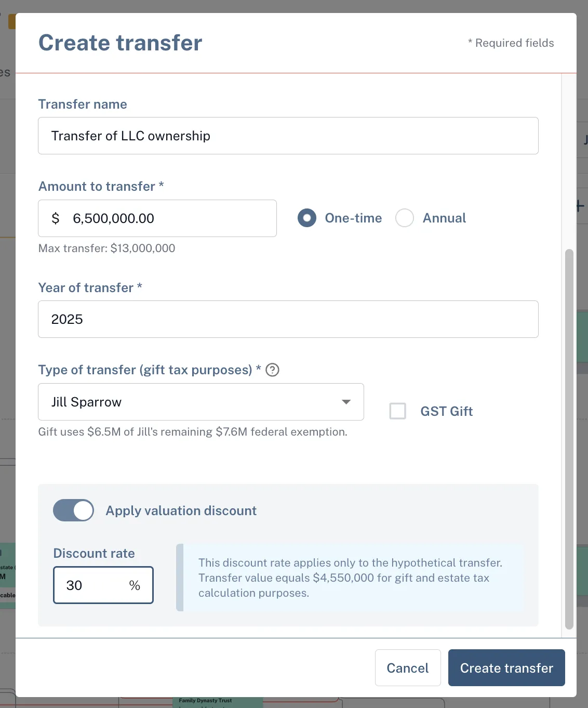Click the Amount to transfer field
The width and height of the screenshot is (588, 708).
click(157, 218)
